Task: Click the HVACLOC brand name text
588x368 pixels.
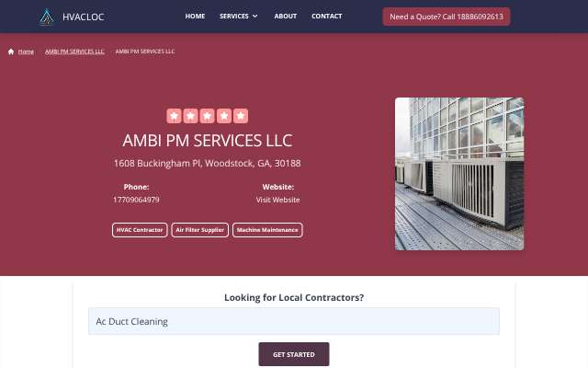Action: coord(84,17)
